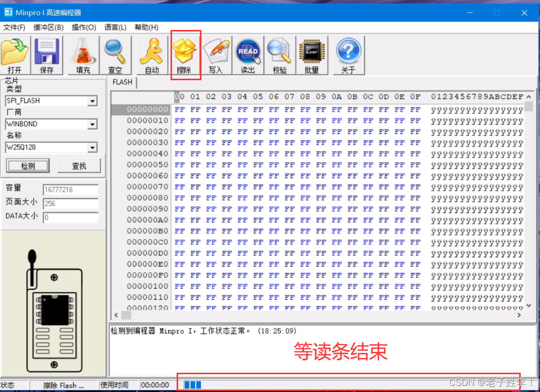The image size is (540, 392).
Task: Click the 容量 capacity input field
Action: coord(70,189)
